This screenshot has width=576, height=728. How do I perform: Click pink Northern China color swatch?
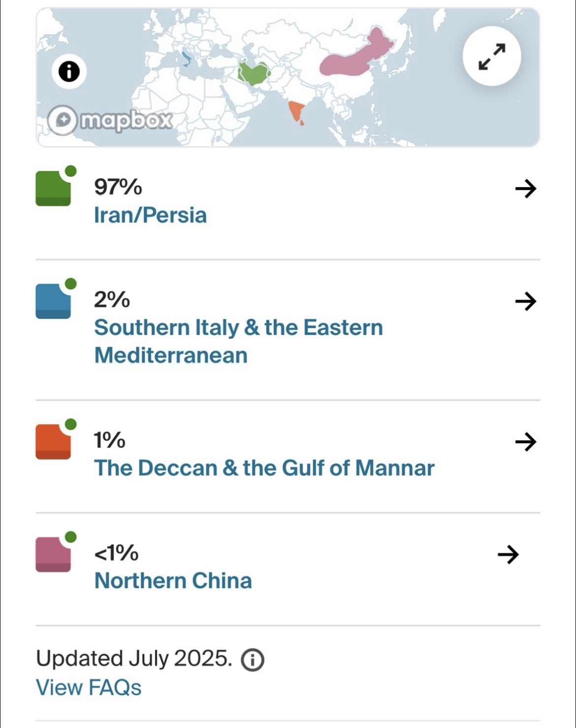point(53,555)
